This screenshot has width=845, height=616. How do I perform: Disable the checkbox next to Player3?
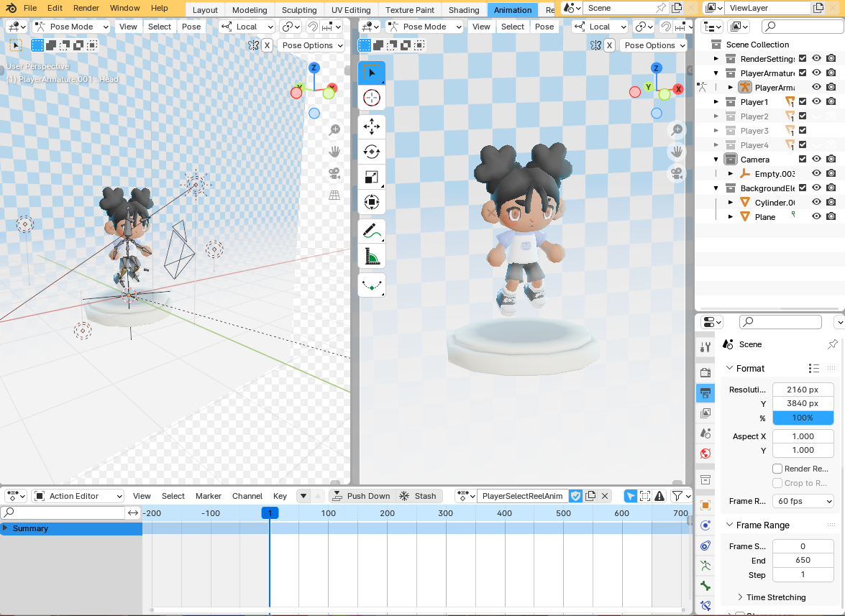(802, 130)
